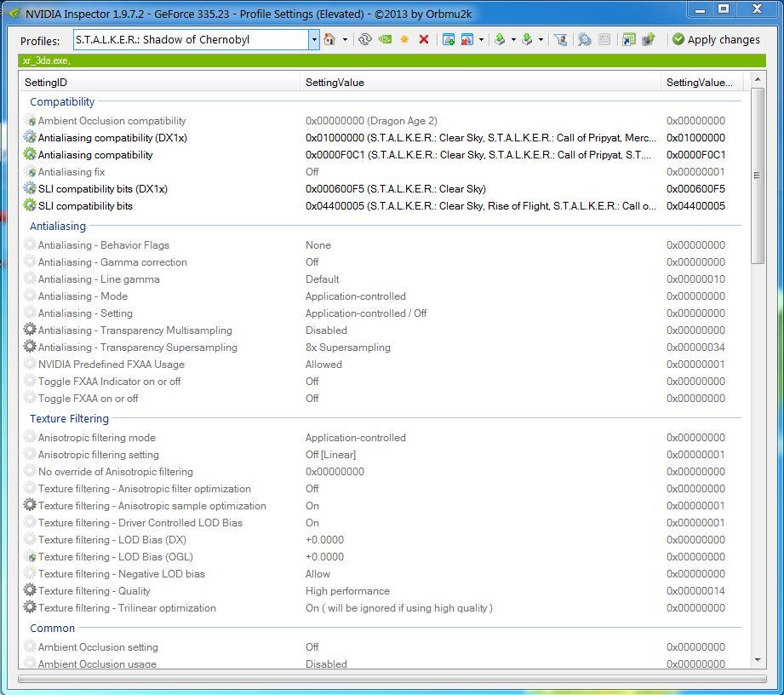784x695 pixels.
Task: Collapse the Antialiasing group header
Action: [58, 227]
